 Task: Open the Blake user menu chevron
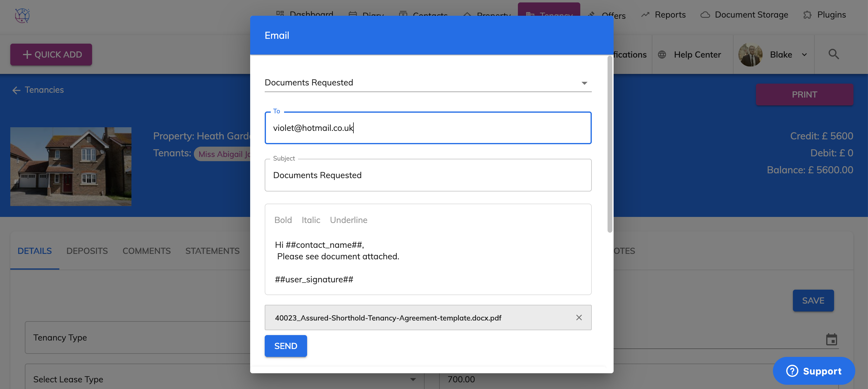[804, 55]
